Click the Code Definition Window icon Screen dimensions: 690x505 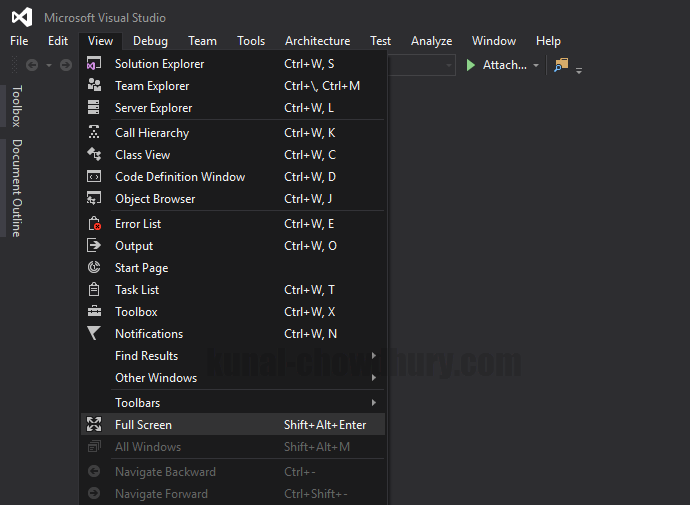tap(94, 176)
